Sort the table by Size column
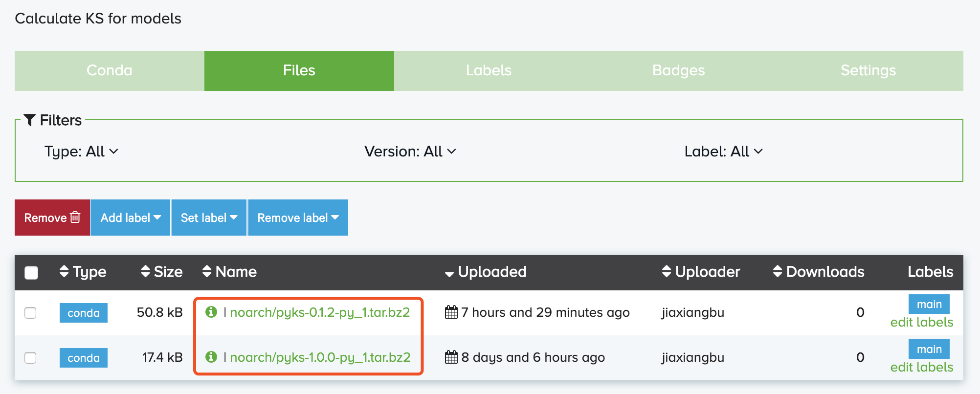The height and width of the screenshot is (394, 980). click(x=161, y=272)
